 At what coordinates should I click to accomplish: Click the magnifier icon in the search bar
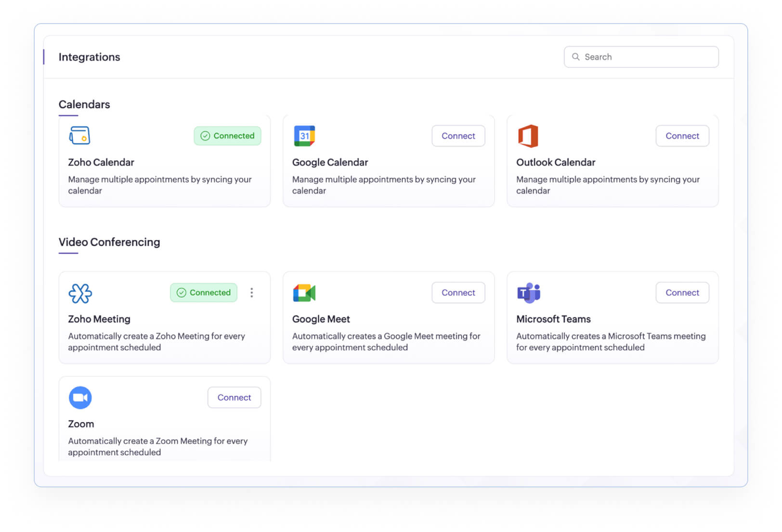point(576,57)
